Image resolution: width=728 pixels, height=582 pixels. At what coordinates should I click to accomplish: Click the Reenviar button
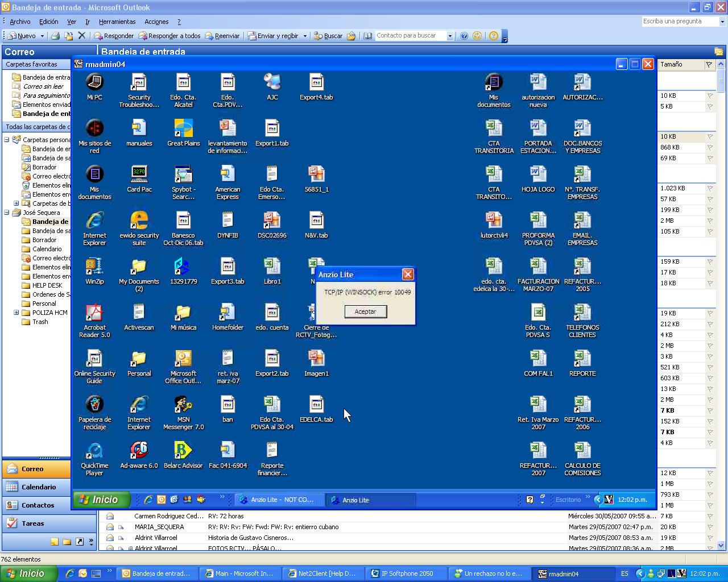pyautogui.click(x=222, y=36)
